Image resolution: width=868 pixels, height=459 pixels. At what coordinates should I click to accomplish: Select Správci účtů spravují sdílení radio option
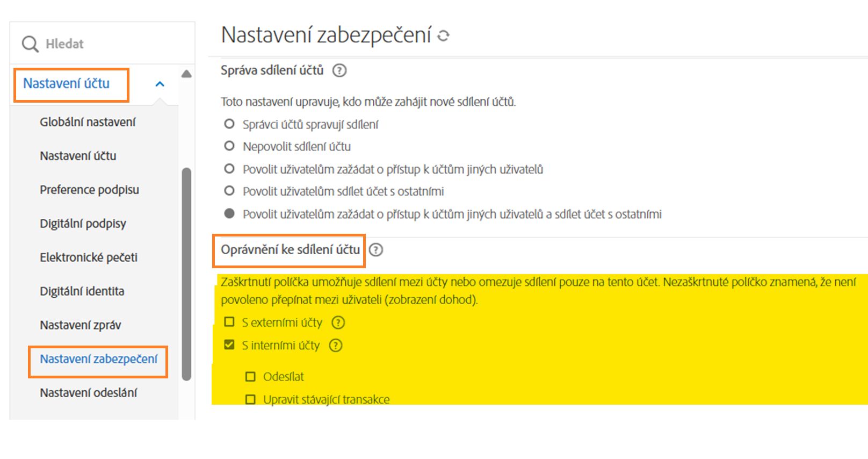pyautogui.click(x=229, y=124)
